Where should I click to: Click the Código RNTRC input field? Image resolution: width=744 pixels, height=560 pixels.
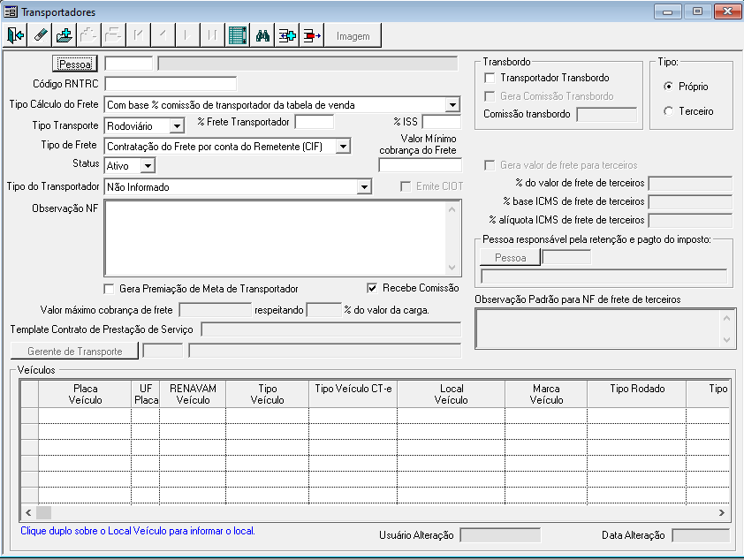171,84
